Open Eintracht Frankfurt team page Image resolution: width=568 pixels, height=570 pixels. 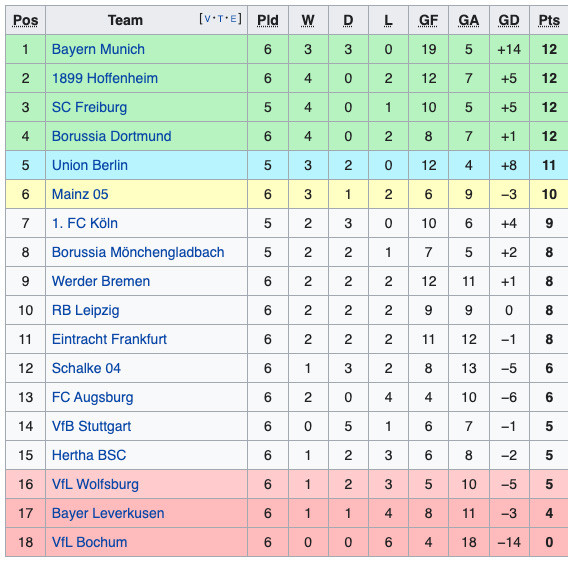(x=109, y=339)
